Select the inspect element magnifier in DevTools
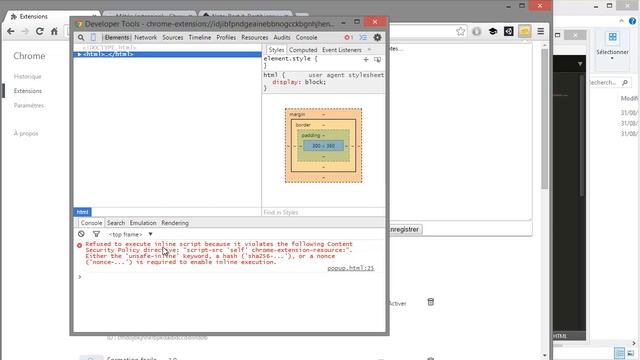The width and height of the screenshot is (640, 360). click(81, 38)
